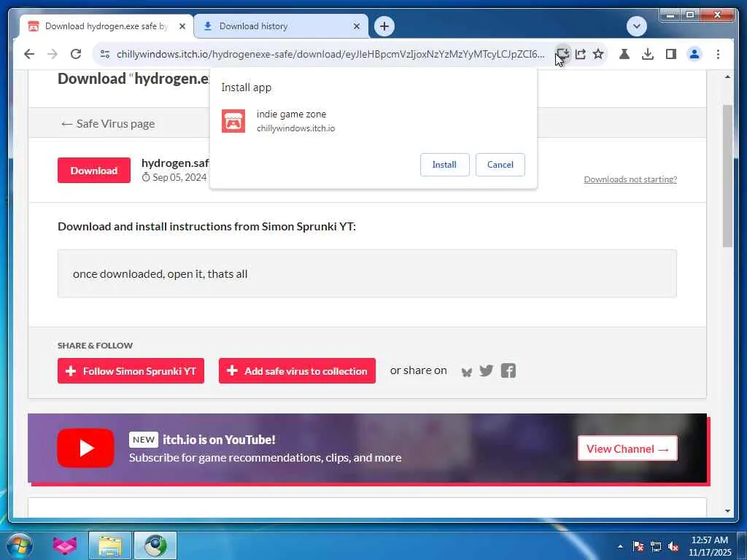Viewport: 747px width, 560px height.
Task: Click Follow Simon Sprunki YT button
Action: coord(131,371)
